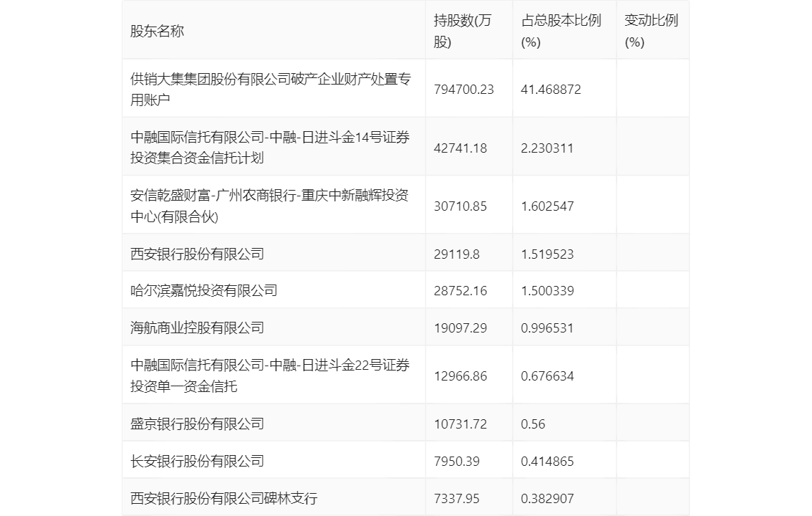Click the 股东名称 column header
The image size is (812, 516).
[157, 31]
